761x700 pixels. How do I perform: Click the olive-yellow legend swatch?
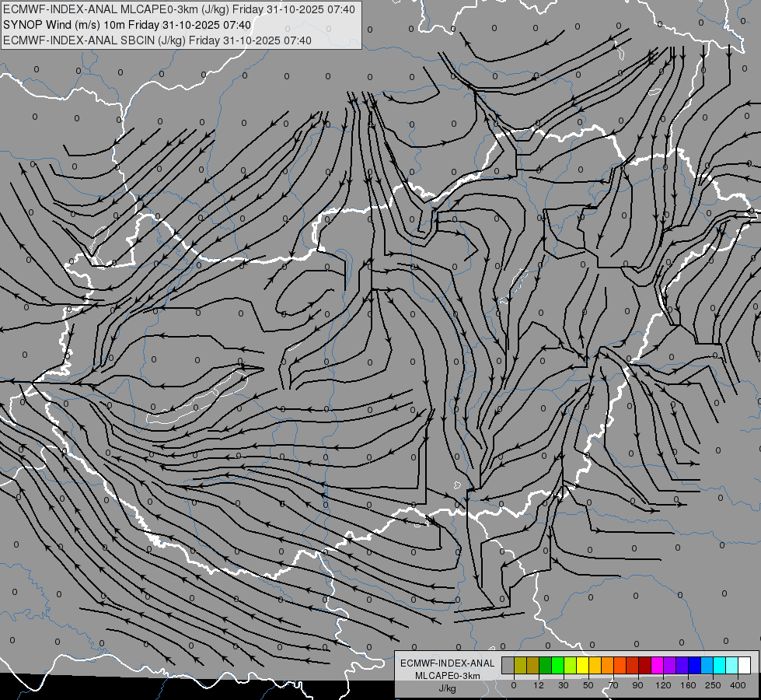point(520,665)
